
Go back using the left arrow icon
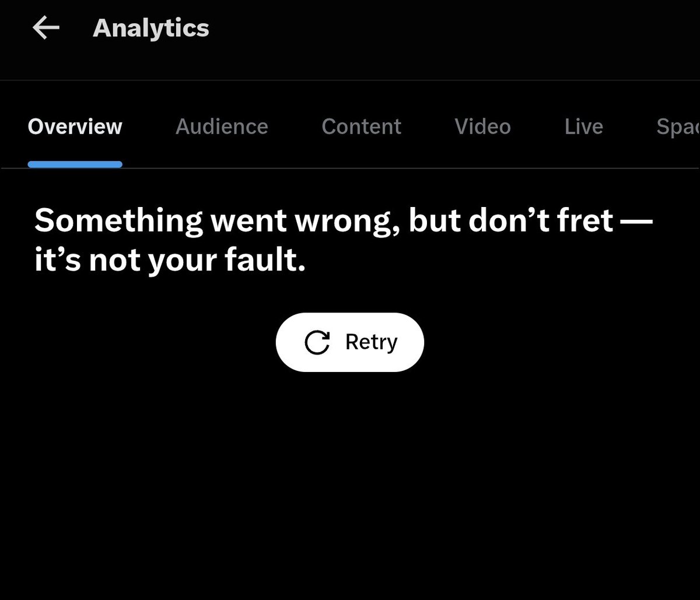click(x=46, y=28)
